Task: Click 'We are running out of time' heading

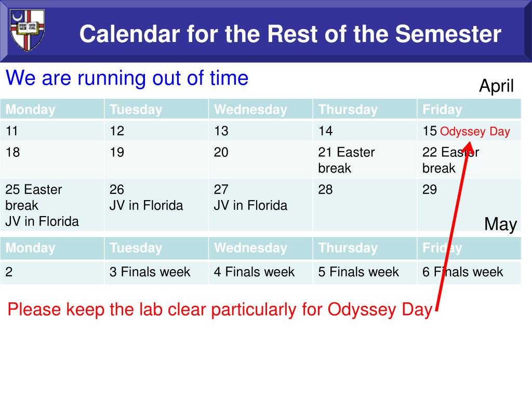Action: point(127,78)
